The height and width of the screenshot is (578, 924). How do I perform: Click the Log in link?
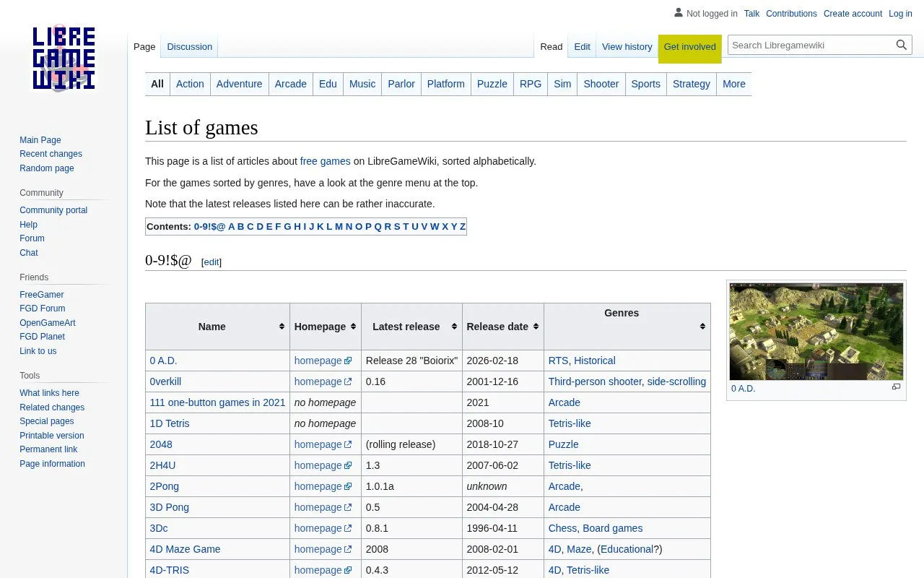pos(900,14)
